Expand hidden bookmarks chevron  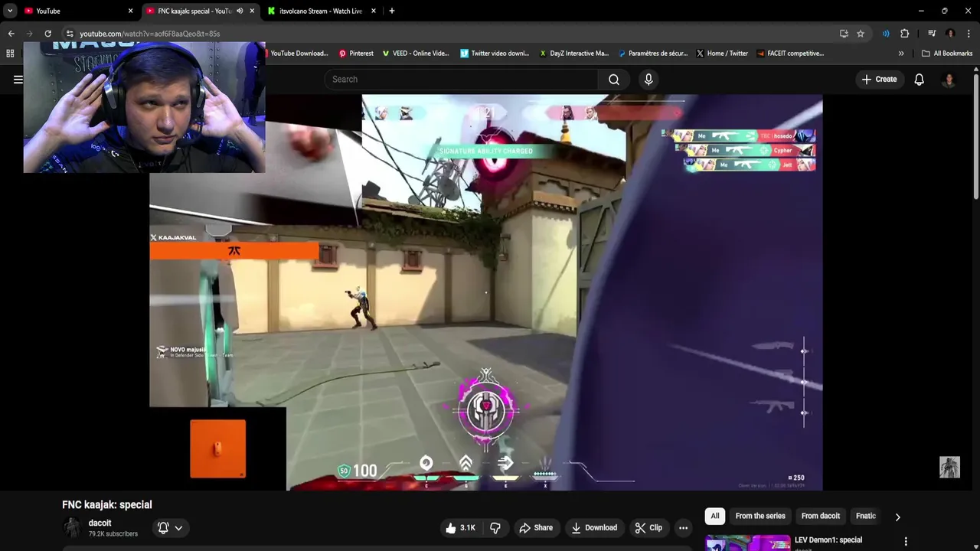coord(901,54)
